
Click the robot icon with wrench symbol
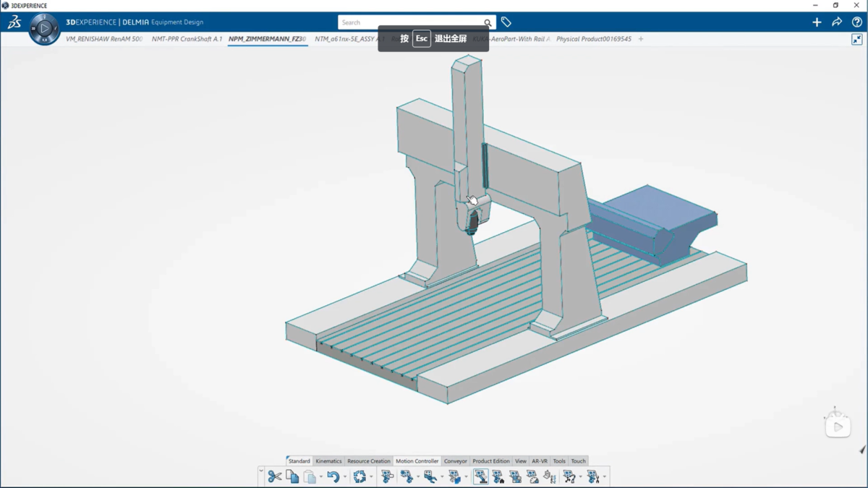pyautogui.click(x=593, y=476)
